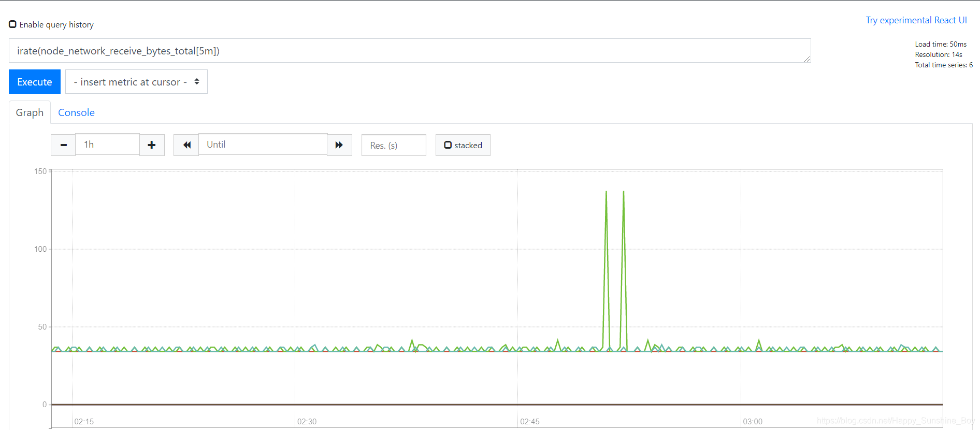This screenshot has width=980, height=430.
Task: Toggle the stacked graph option
Action: coord(463,145)
